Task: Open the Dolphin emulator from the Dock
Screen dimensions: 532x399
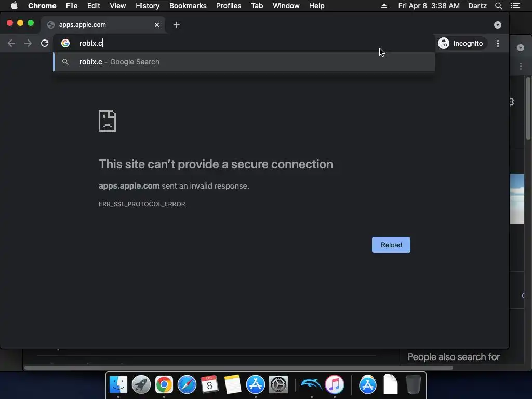Action: (x=311, y=384)
